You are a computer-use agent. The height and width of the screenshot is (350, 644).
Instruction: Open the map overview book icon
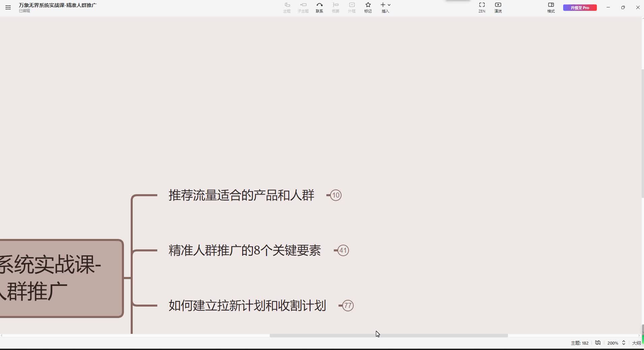click(x=598, y=343)
